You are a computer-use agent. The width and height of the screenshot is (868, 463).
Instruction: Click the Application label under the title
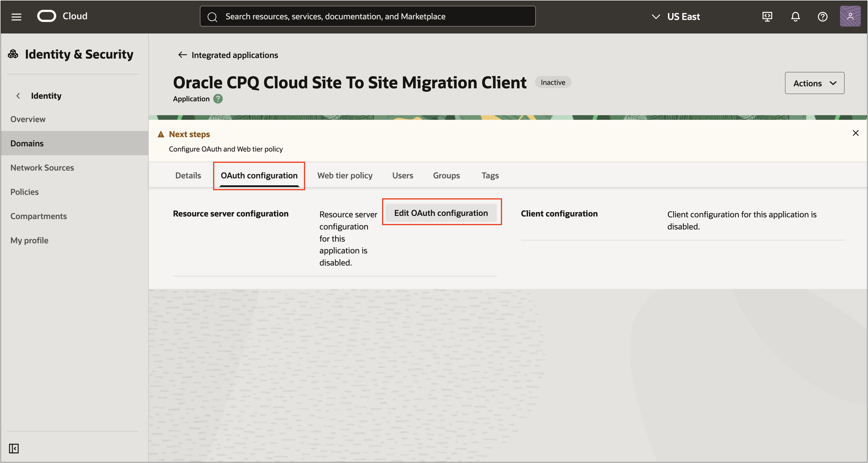pyautogui.click(x=191, y=99)
